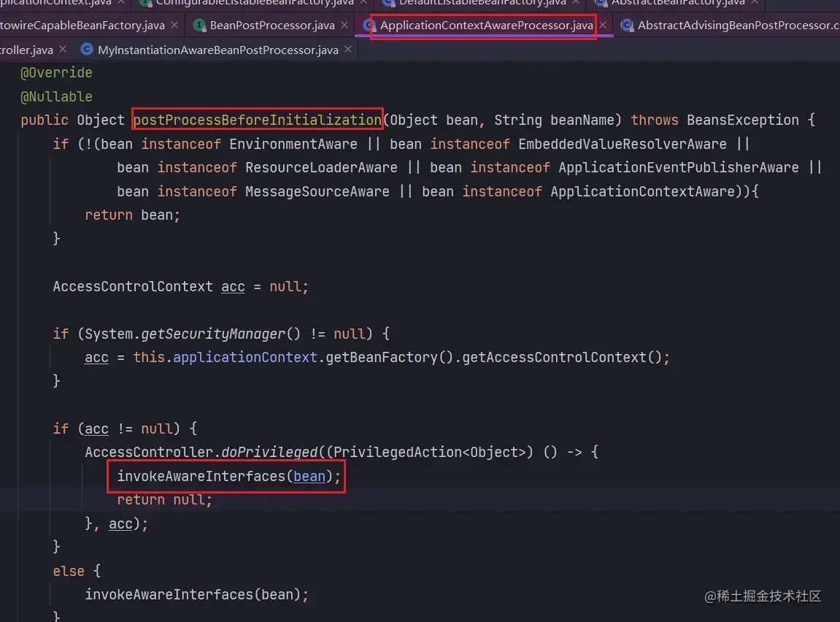Image resolution: width=840 pixels, height=622 pixels.
Task: Close the BeanPostProcessor.java tab
Action: pyautogui.click(x=344, y=25)
